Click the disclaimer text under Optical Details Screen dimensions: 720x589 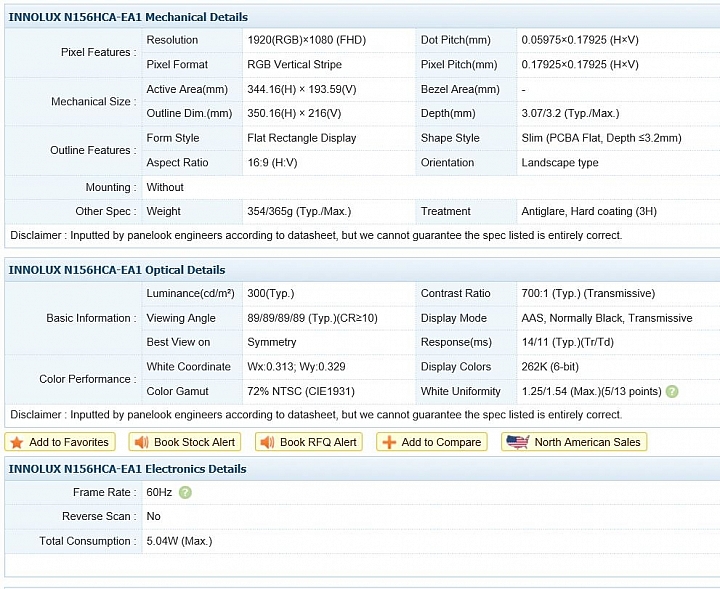point(316,415)
